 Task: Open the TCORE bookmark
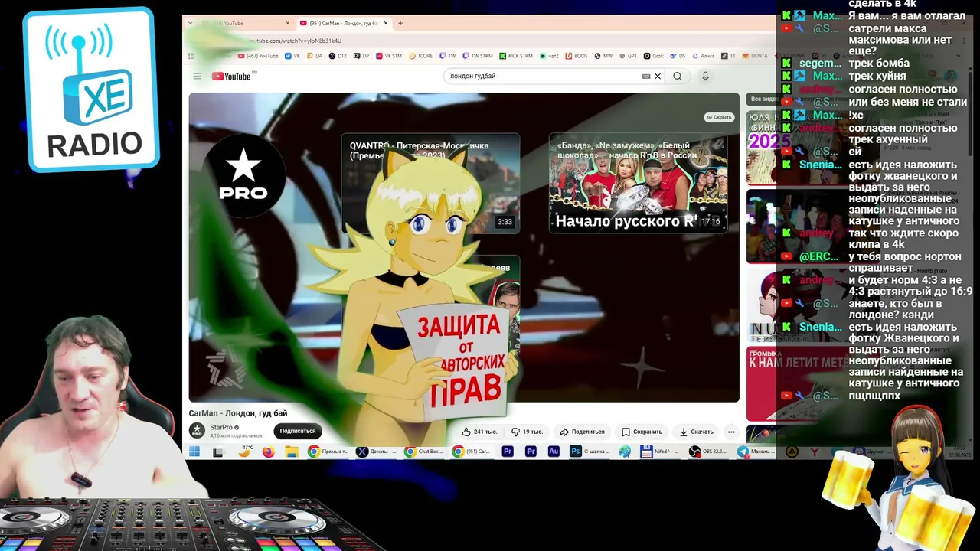tap(421, 56)
